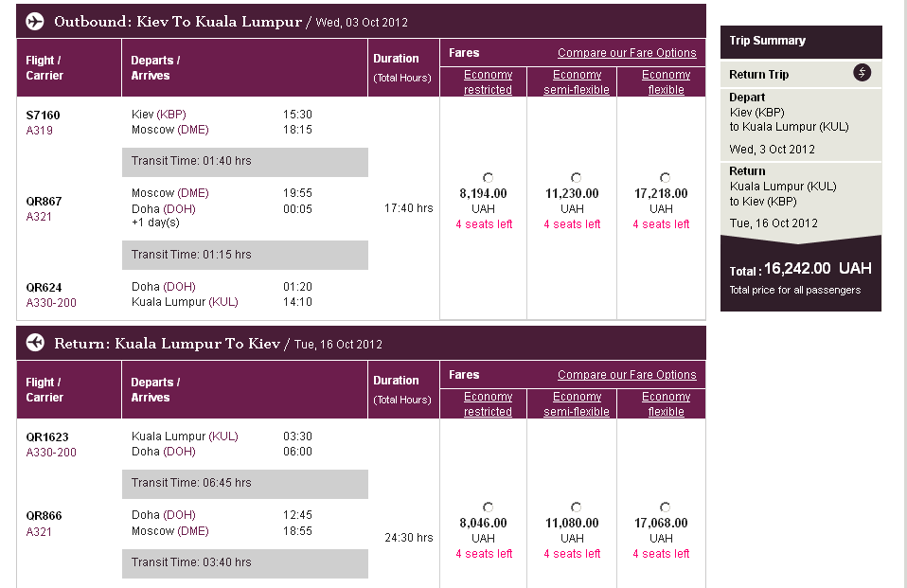Select return Economy semi-flexible fare 11,080.00
907x588 pixels.
577,508
